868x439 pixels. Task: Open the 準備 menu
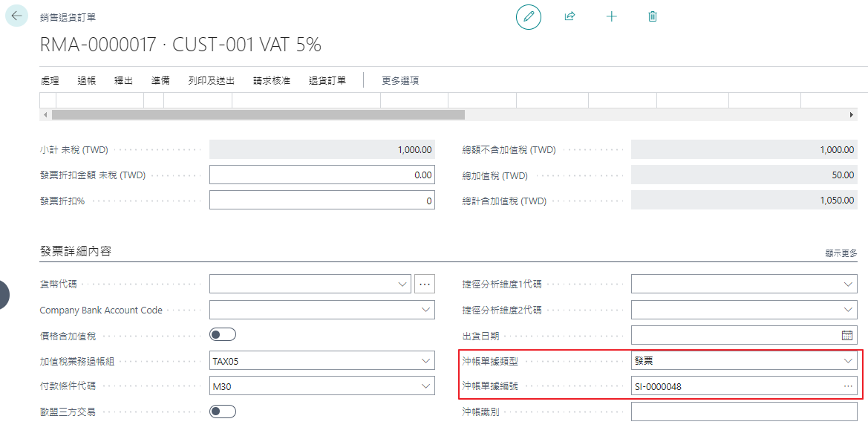tap(160, 80)
